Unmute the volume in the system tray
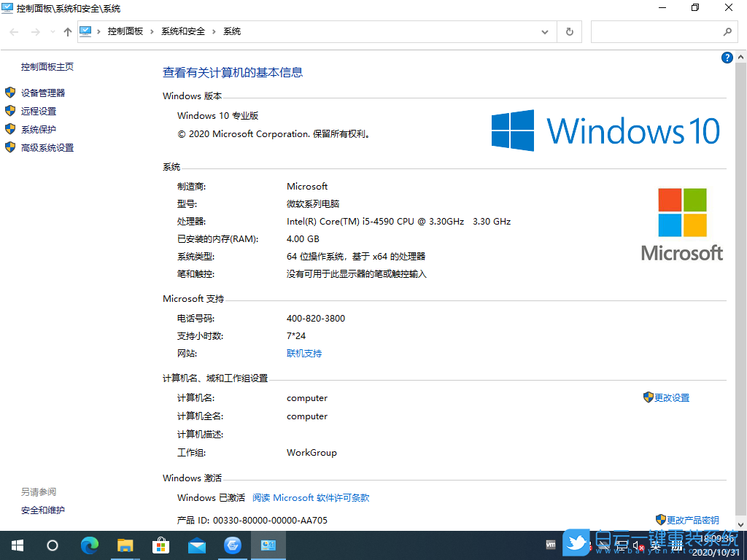This screenshot has width=747, height=560. [637, 545]
